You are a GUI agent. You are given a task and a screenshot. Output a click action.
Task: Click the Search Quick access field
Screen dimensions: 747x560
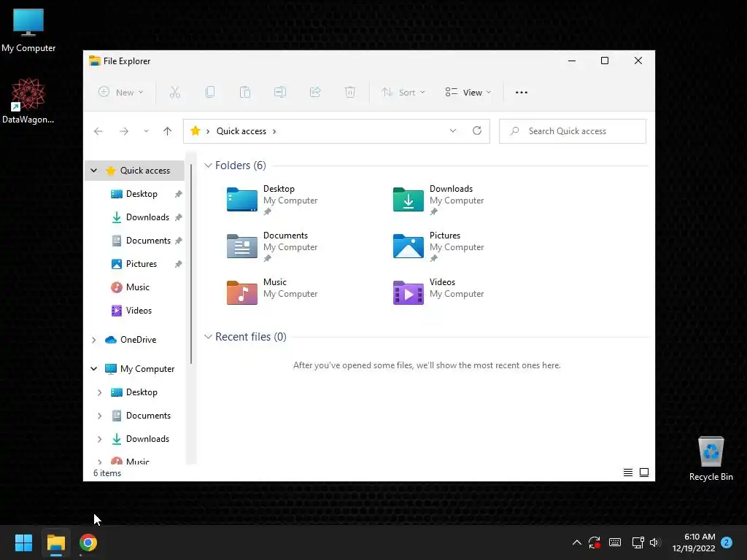(572, 131)
